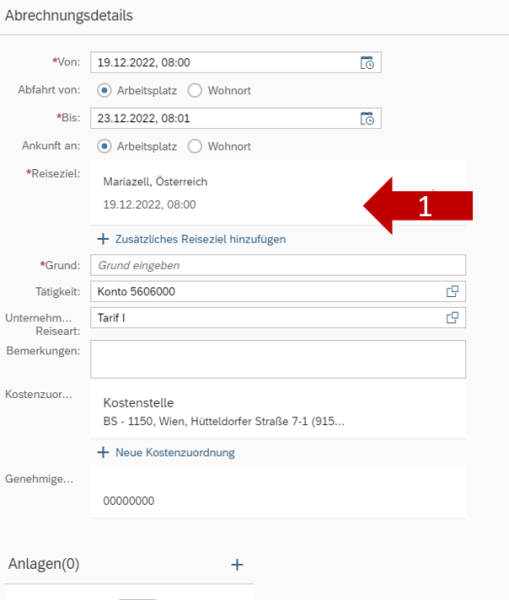Select Arbeitsplatz for Abfahrt von
The height and width of the screenshot is (600, 509).
(x=104, y=90)
